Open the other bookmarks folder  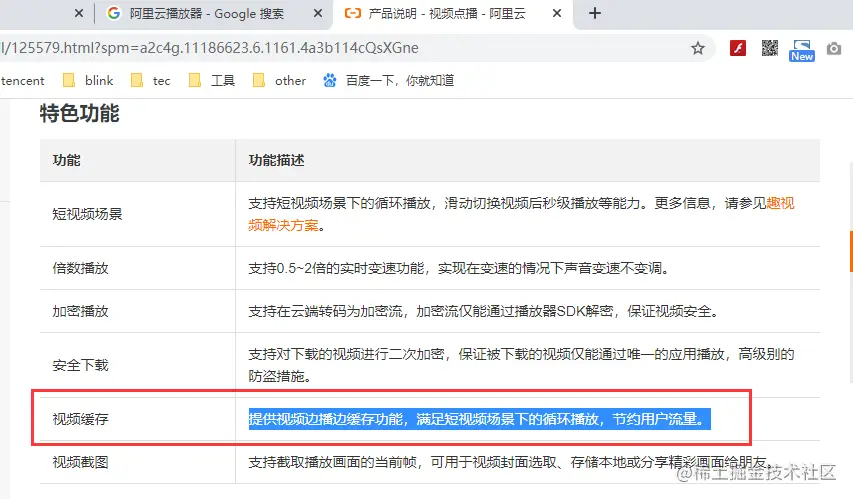point(279,81)
